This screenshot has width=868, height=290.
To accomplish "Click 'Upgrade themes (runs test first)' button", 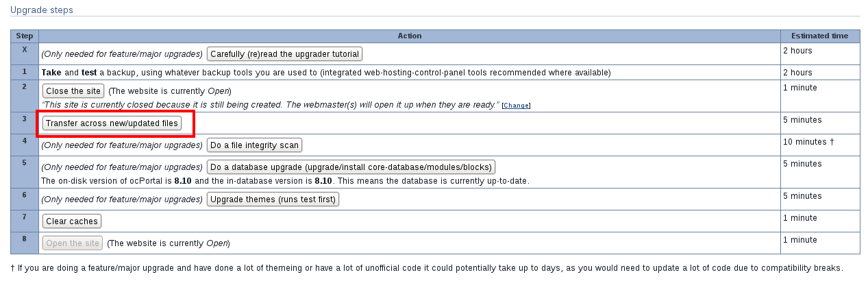I will [273, 200].
